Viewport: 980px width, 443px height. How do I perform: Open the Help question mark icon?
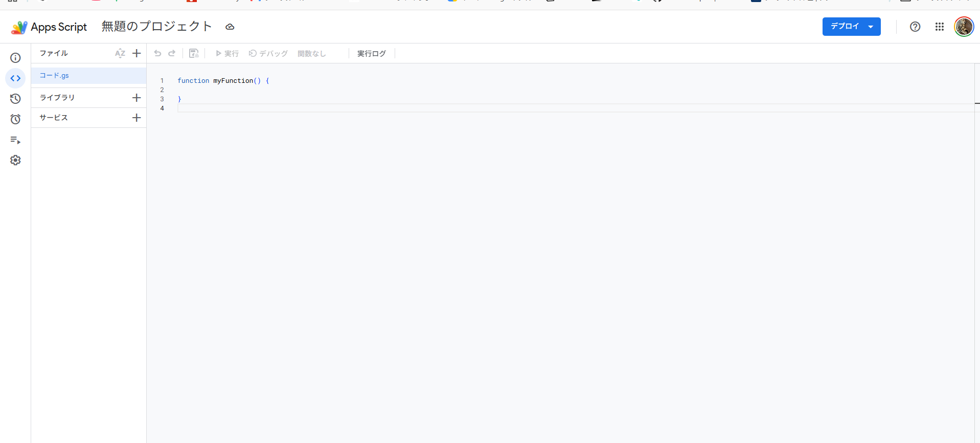[x=915, y=27]
